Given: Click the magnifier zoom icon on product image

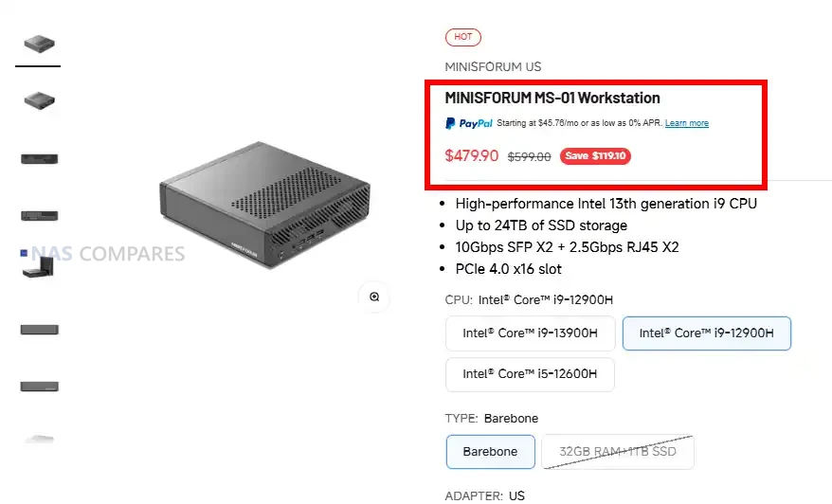Looking at the screenshot, I should (x=374, y=297).
